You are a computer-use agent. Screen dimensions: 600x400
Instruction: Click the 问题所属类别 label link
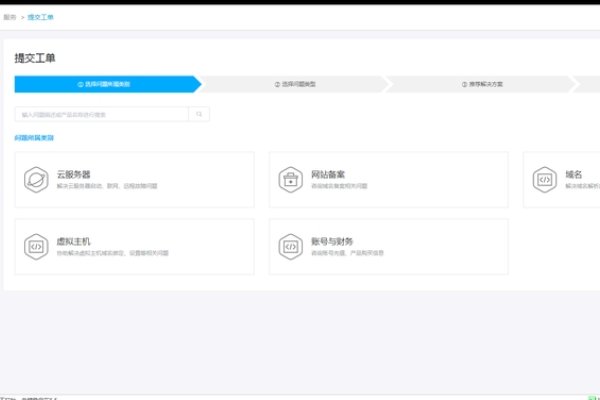click(34, 138)
